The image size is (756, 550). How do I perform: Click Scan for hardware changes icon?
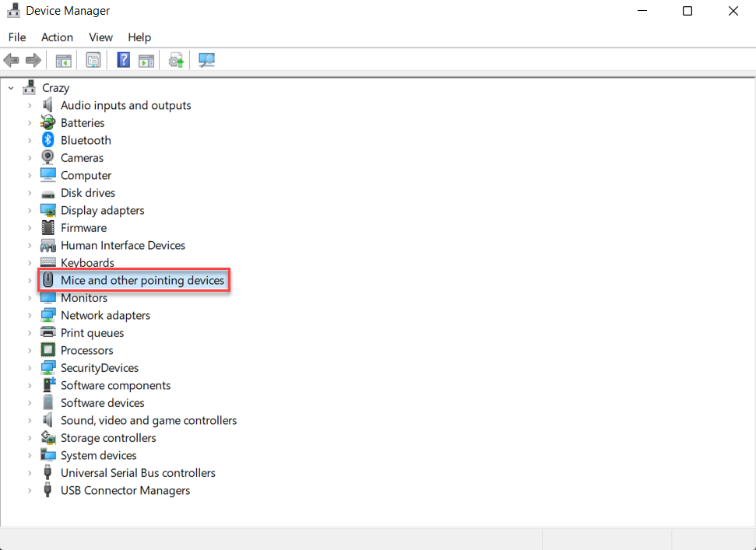coord(206,61)
